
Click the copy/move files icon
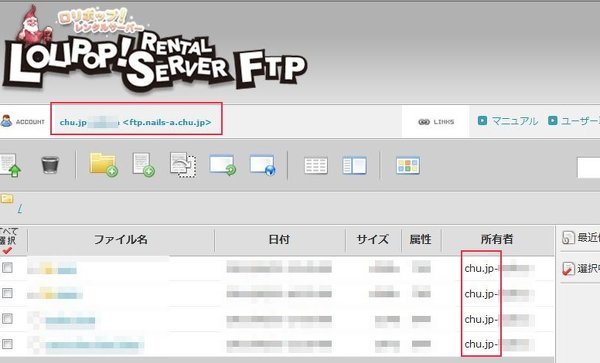pos(183,165)
